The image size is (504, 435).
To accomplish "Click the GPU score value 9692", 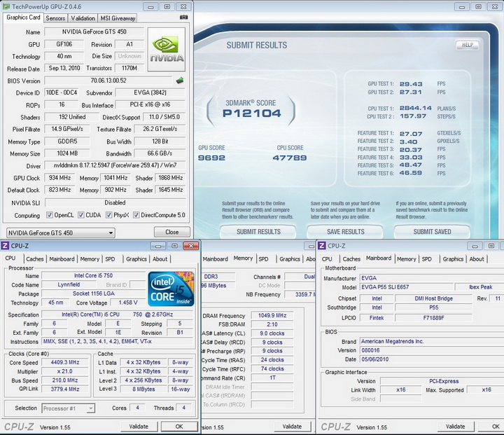I will [x=211, y=158].
